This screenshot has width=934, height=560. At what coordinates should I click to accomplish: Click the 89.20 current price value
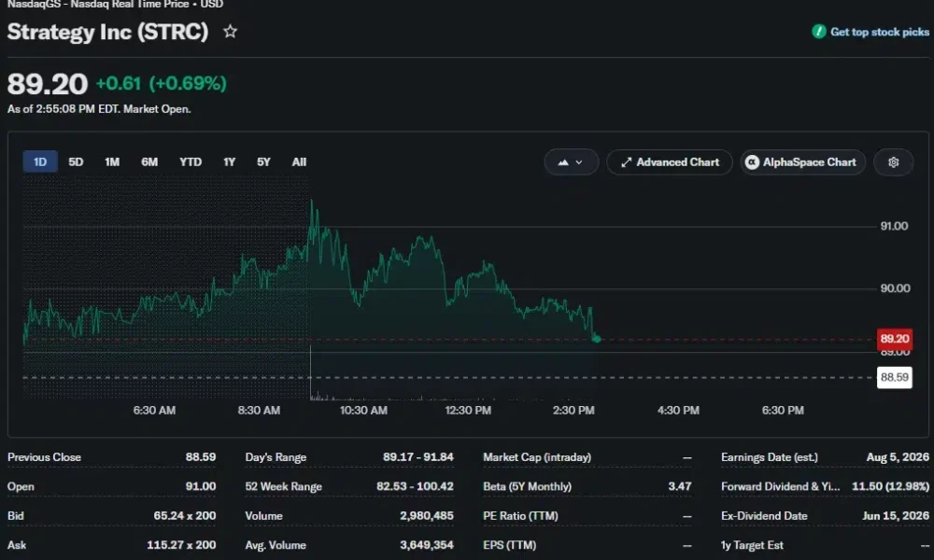pyautogui.click(x=47, y=84)
